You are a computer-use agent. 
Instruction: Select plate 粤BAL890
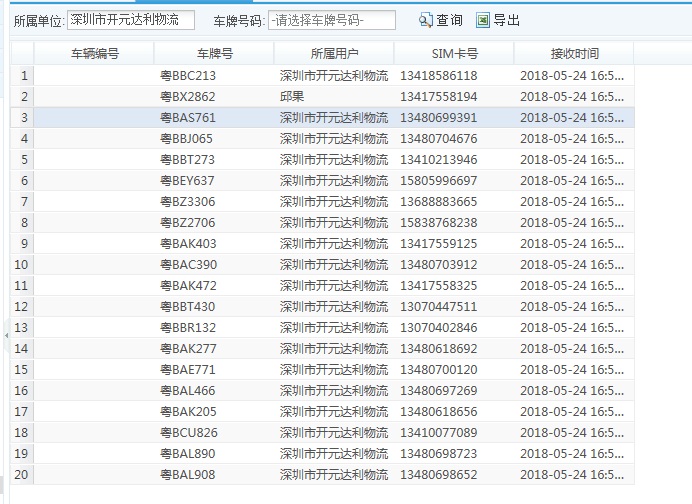point(188,454)
